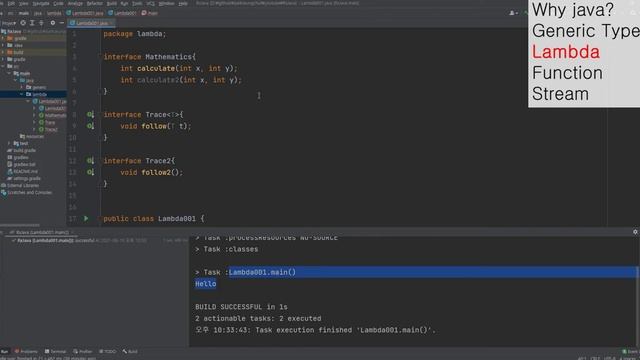The image size is (640, 360).
Task: Select Lambda001.java file in project tree
Action: (49, 101)
